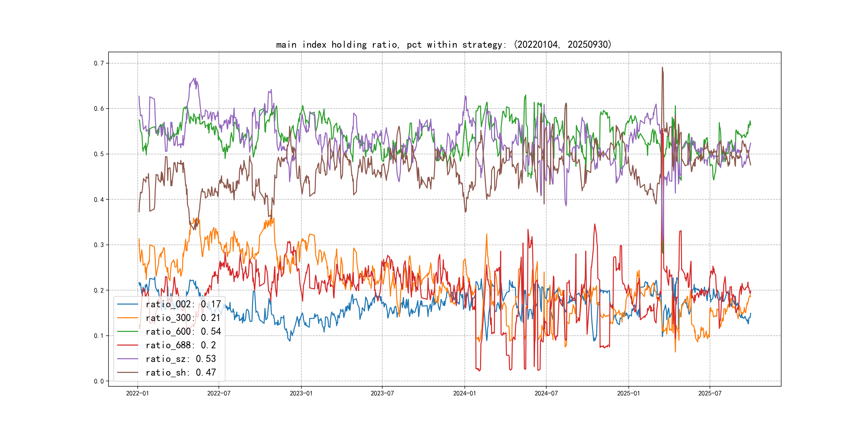Image resolution: width=868 pixels, height=434 pixels.
Task: Click the red ratio_688 legend line swatch
Action: 127,345
